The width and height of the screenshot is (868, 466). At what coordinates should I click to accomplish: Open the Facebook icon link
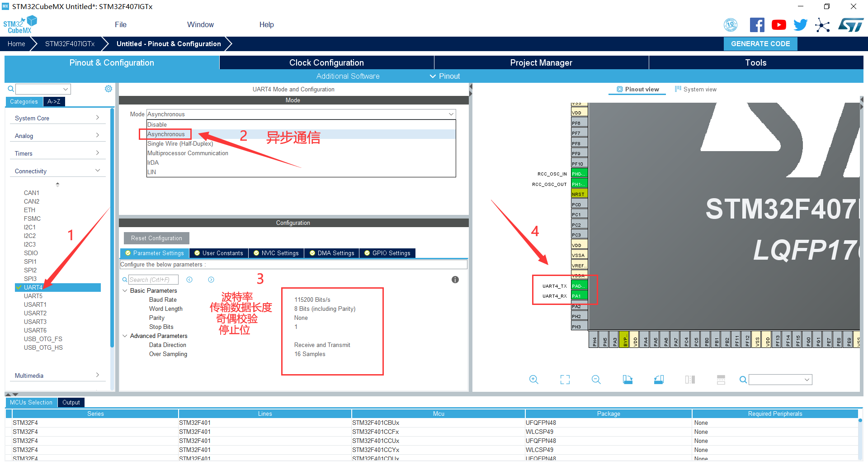coord(757,25)
